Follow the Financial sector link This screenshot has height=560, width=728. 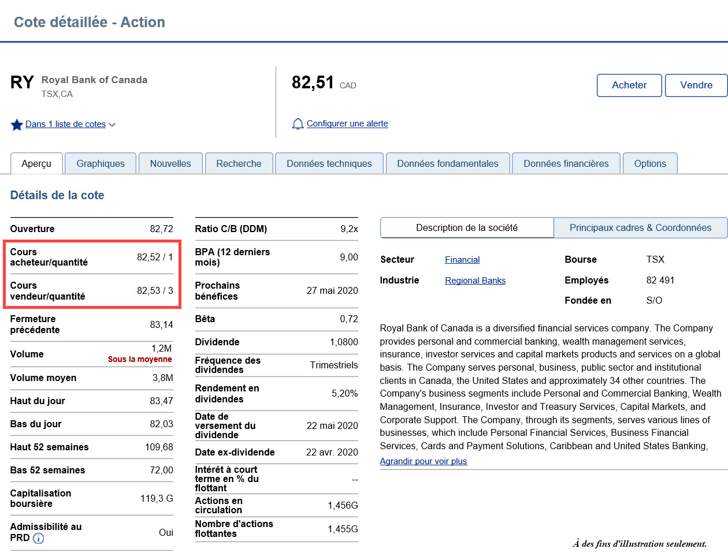(462, 260)
